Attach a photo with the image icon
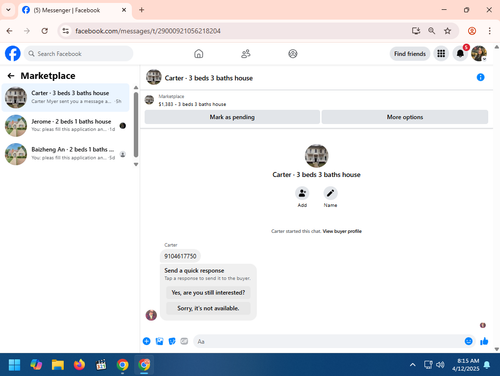Viewport: 500px width, 376px height. 160,341
